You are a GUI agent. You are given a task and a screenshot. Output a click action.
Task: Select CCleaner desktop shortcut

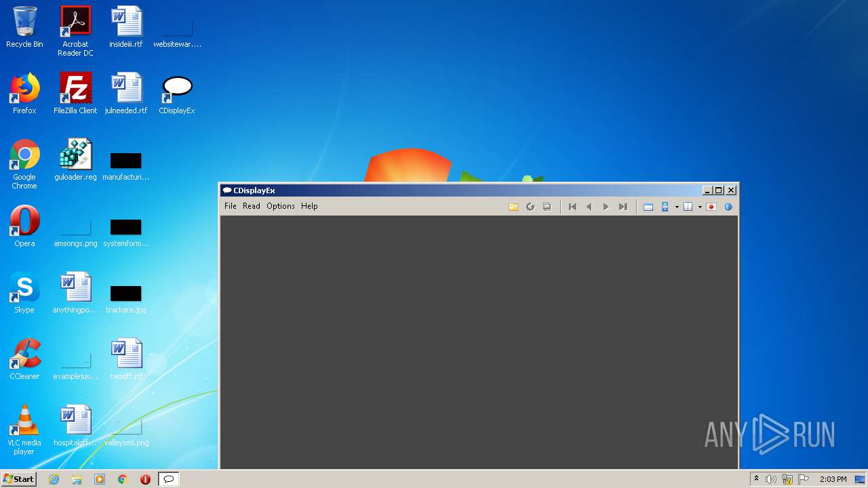tap(24, 359)
